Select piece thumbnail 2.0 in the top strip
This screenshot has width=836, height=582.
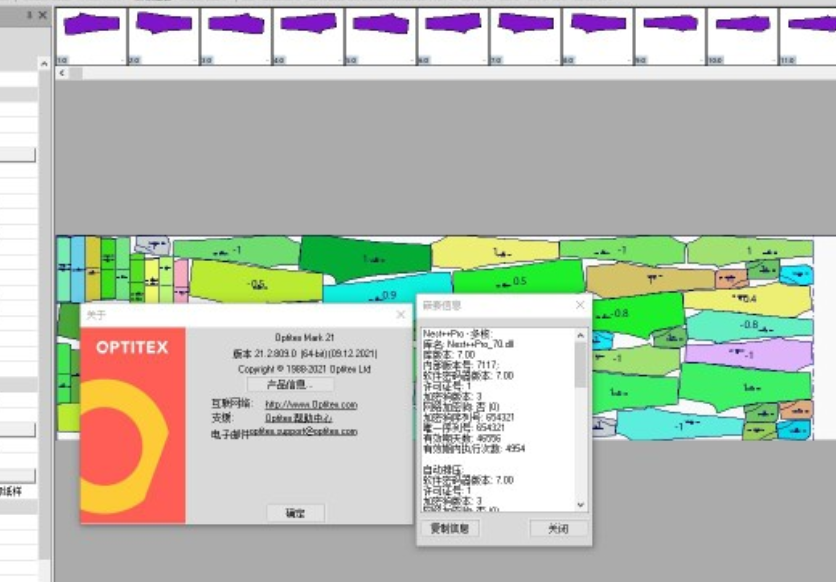point(164,36)
